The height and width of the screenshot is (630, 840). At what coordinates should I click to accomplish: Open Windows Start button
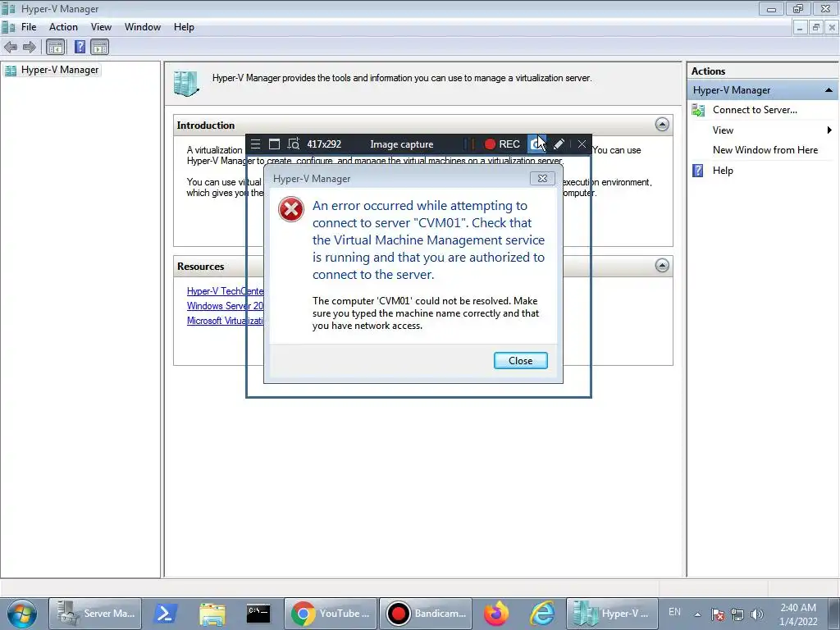point(22,614)
